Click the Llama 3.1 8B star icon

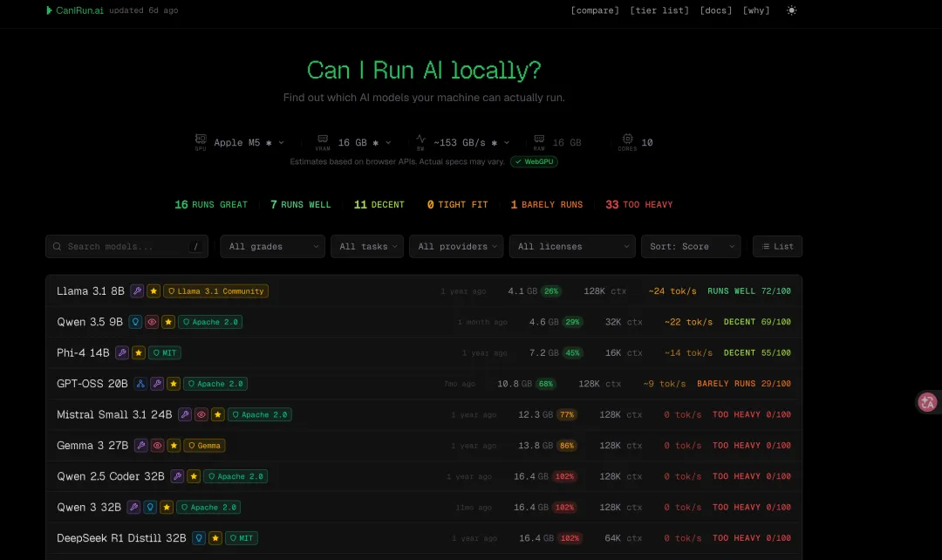[154, 290]
